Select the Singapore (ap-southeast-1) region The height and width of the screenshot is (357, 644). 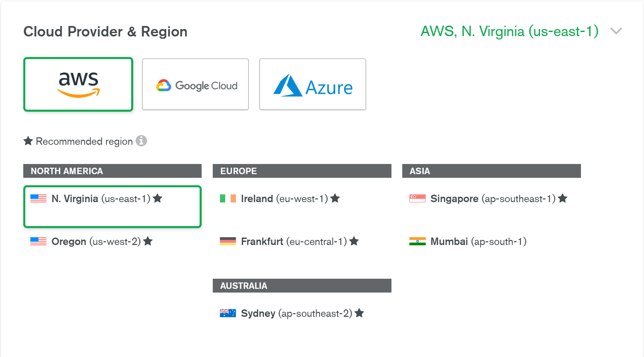coord(493,199)
